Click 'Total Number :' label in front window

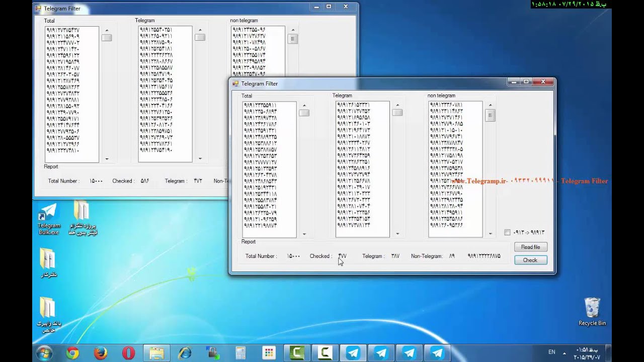[x=261, y=256]
